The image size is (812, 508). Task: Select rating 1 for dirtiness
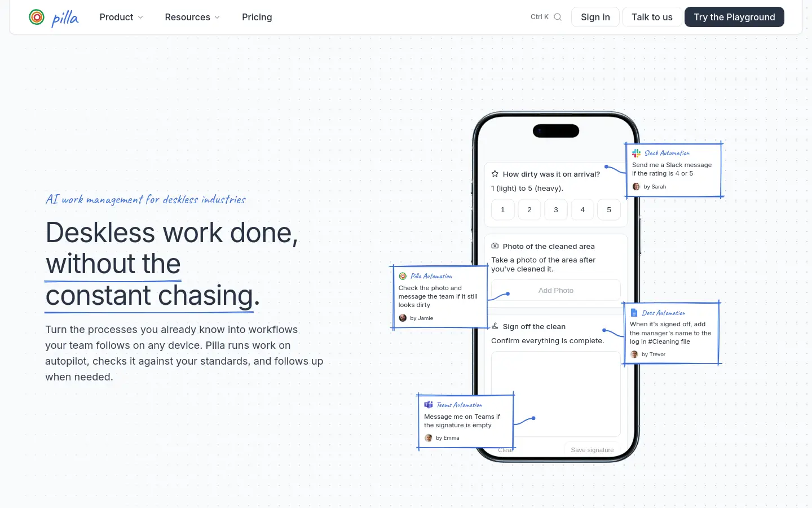[x=503, y=210]
